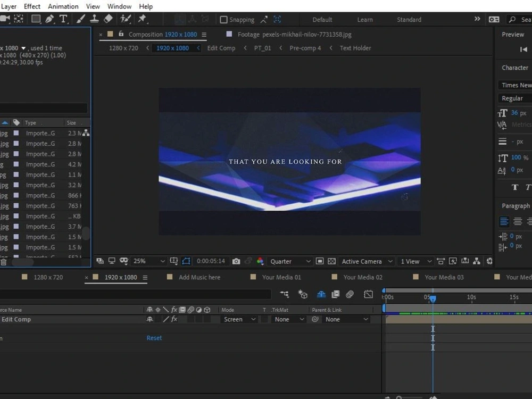The height and width of the screenshot is (399, 532).
Task: Select the Eraser tool
Action: (108, 19)
